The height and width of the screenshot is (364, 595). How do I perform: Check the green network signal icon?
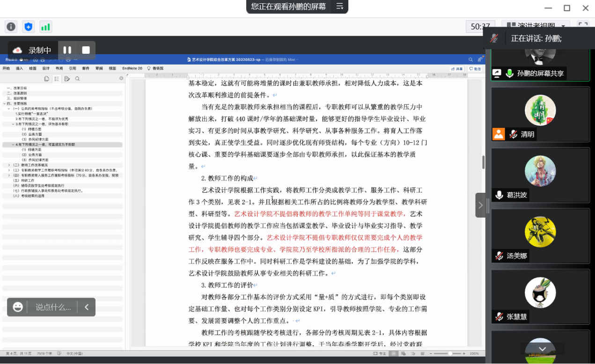click(45, 27)
